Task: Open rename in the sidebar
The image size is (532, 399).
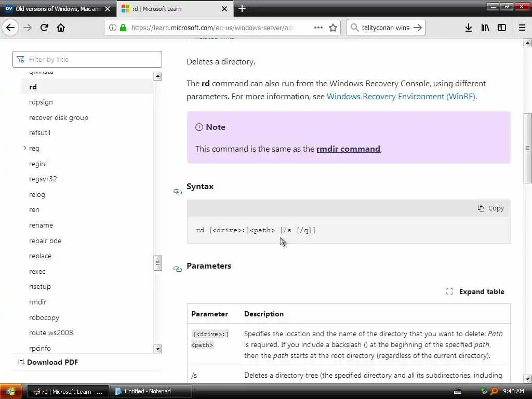Action: [x=41, y=225]
